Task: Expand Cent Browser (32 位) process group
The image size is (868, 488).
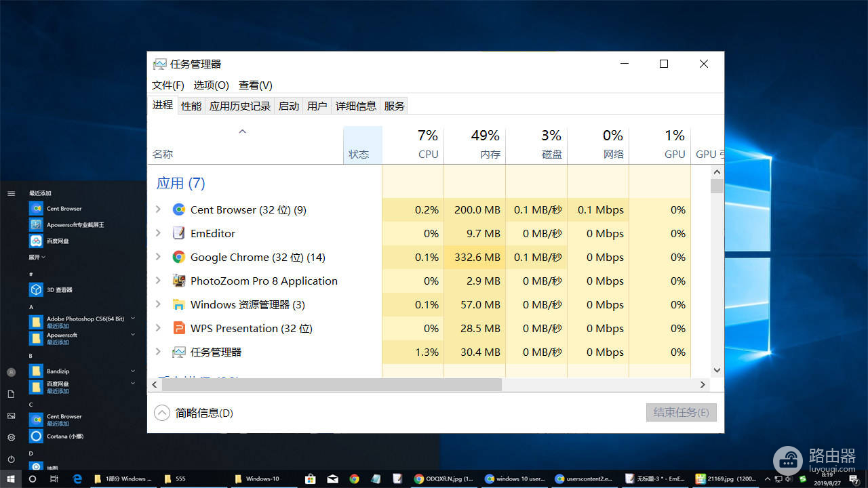Action: (x=158, y=209)
